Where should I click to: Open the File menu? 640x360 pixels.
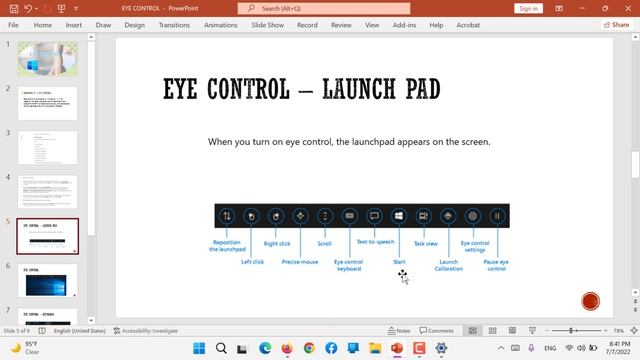point(13,25)
